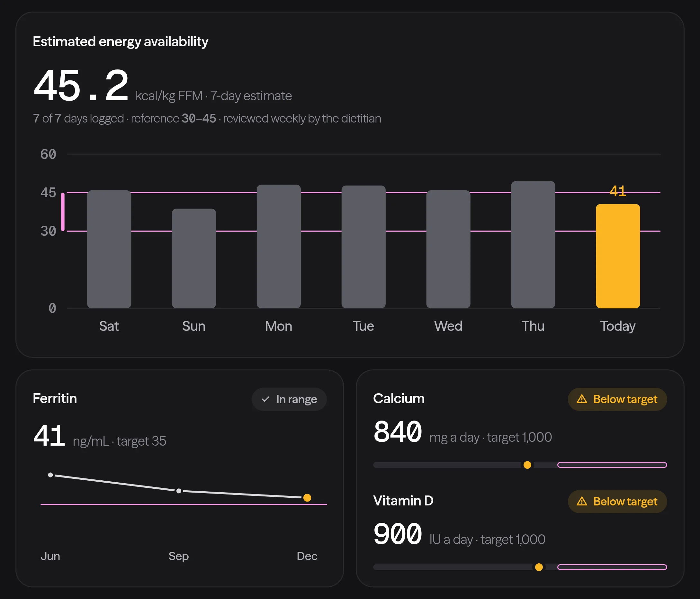Click the 30 y-axis label
This screenshot has height=599, width=700.
[x=48, y=231]
